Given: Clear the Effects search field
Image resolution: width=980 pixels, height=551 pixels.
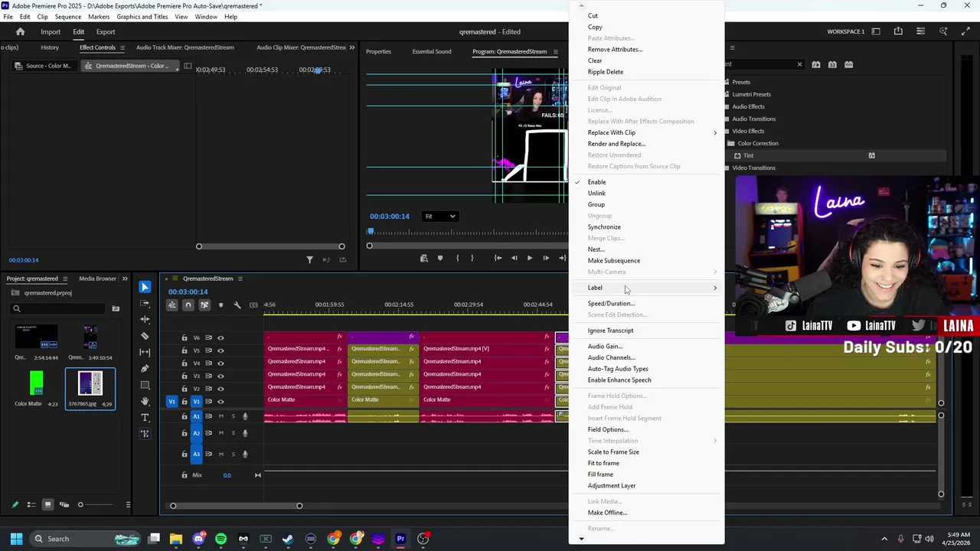Looking at the screenshot, I should point(800,64).
